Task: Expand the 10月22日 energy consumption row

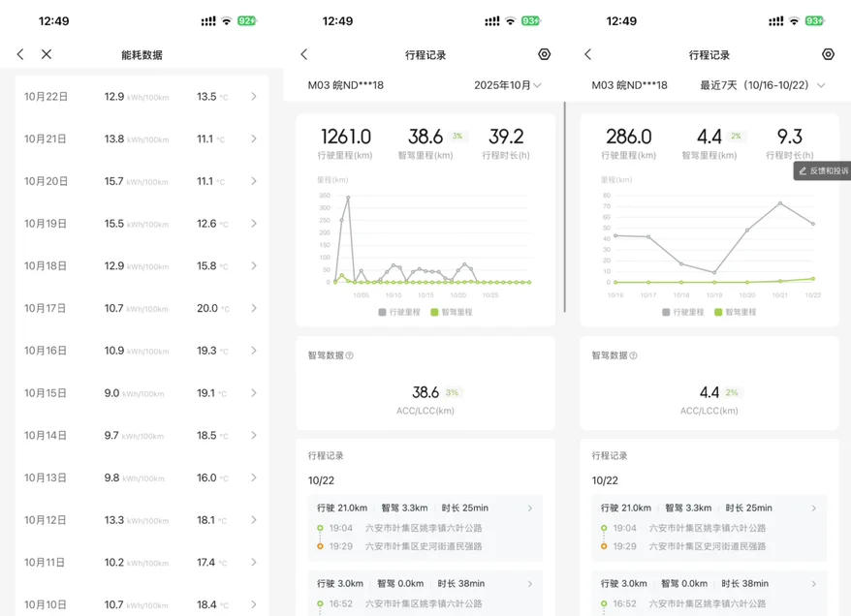Action: coord(142,97)
